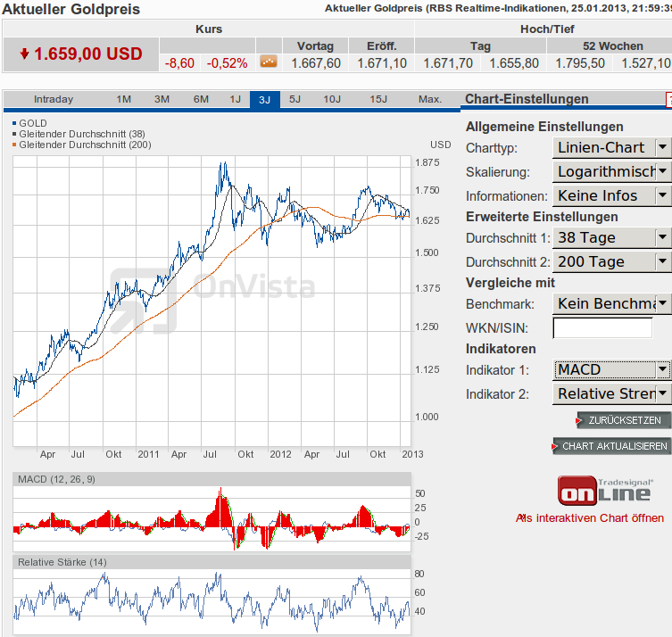The height and width of the screenshot is (637, 672).
Task: Click the Erweiterte Einstellungen heading
Action: (542, 217)
